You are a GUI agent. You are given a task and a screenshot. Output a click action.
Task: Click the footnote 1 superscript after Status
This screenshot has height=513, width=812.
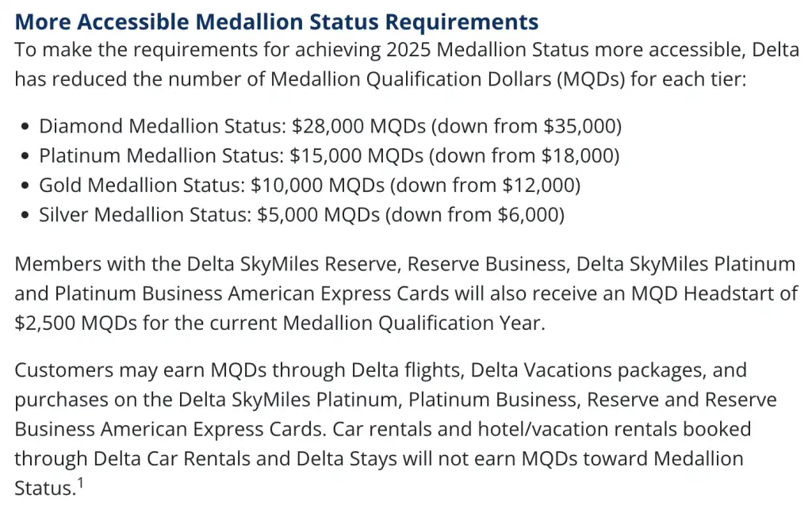click(79, 480)
